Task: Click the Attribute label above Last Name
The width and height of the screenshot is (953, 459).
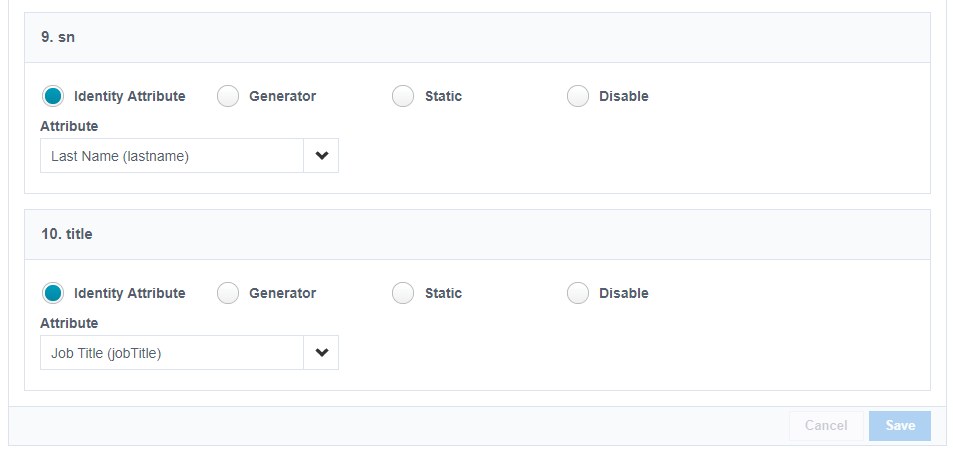Action: click(x=69, y=126)
